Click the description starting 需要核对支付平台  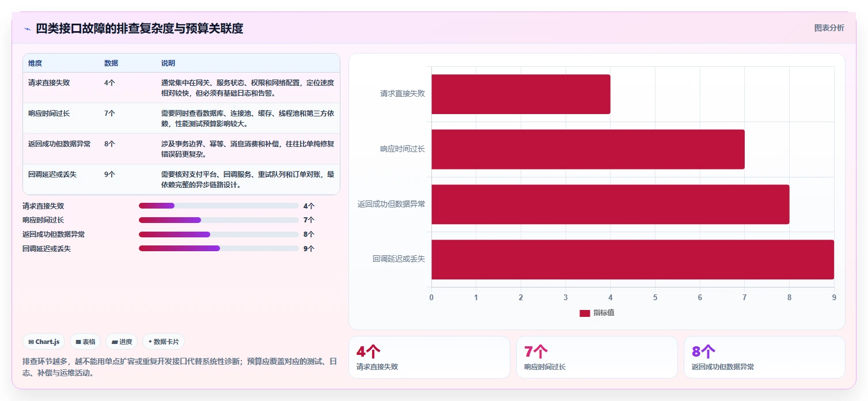(x=248, y=180)
